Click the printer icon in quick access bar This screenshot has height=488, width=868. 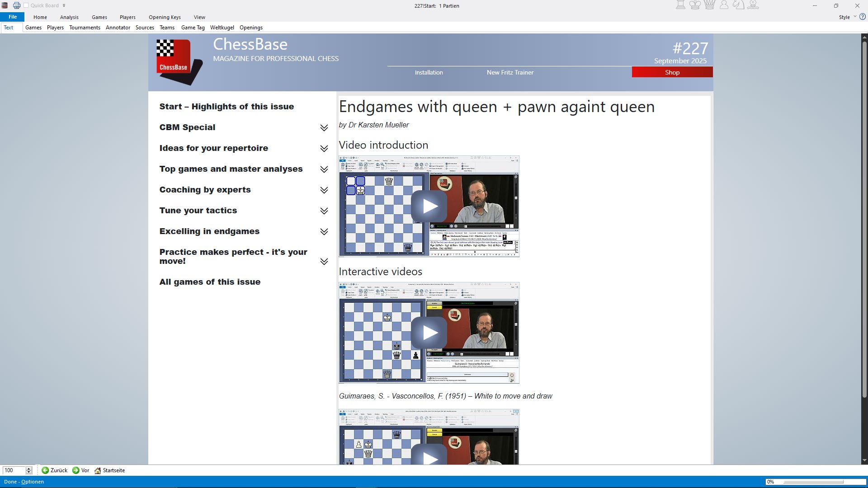point(17,5)
